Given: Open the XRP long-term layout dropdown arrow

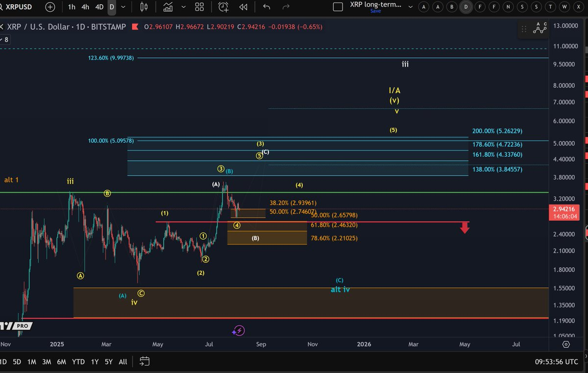Looking at the screenshot, I should click(411, 7).
